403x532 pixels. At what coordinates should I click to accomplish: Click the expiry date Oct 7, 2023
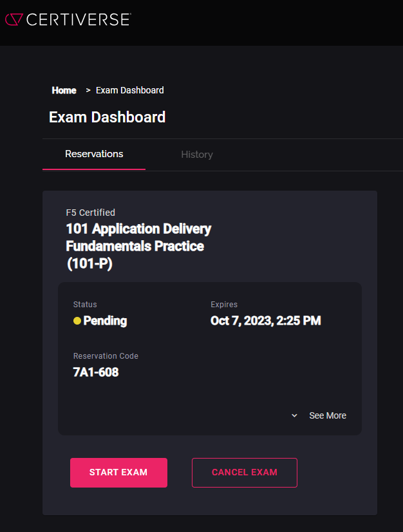click(265, 321)
